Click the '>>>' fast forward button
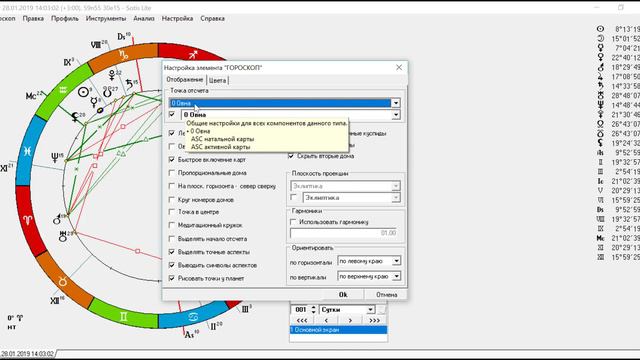 374,320
